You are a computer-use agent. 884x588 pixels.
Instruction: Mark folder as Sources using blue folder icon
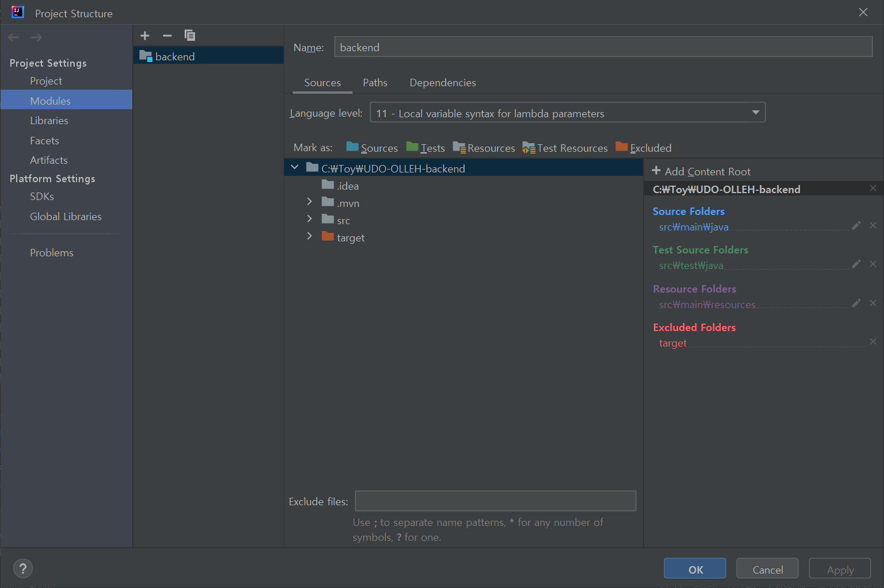coord(351,147)
